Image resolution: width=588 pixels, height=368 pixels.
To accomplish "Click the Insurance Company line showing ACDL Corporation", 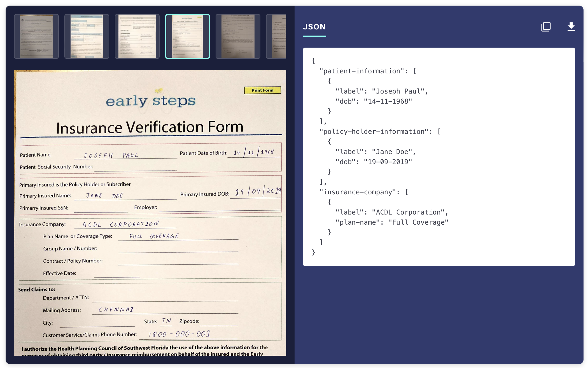I will [x=120, y=224].
